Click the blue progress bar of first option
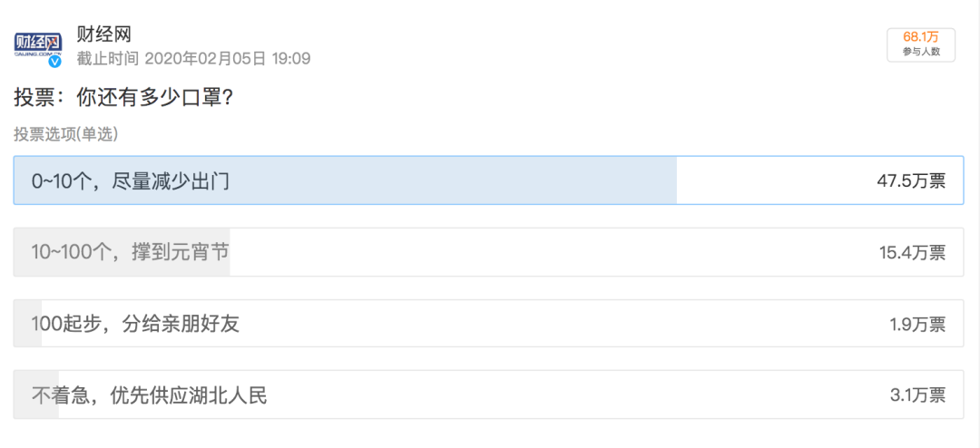This screenshot has width=980, height=448. [345, 180]
